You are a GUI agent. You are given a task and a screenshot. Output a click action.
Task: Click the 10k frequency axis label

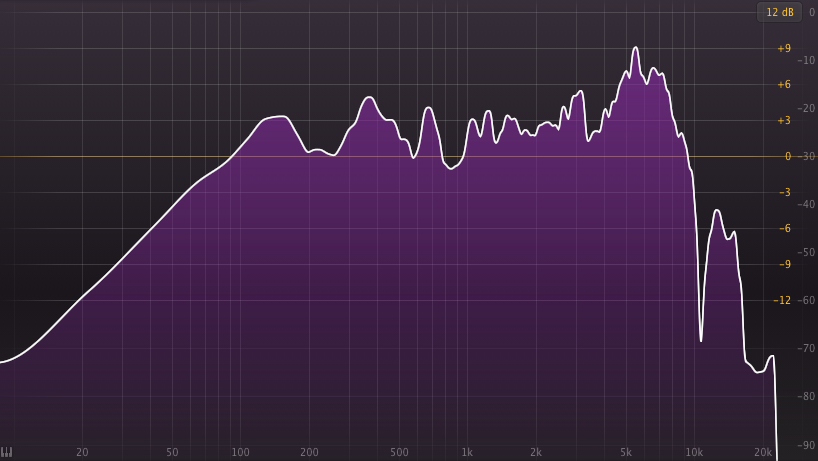point(694,452)
